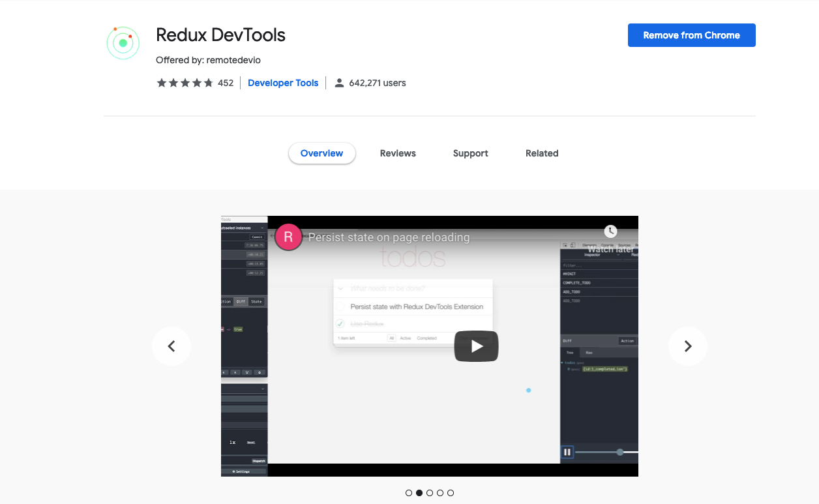Switch to the Raw tab in the inspector
Viewport: 819px width, 504px height.
[x=589, y=353]
